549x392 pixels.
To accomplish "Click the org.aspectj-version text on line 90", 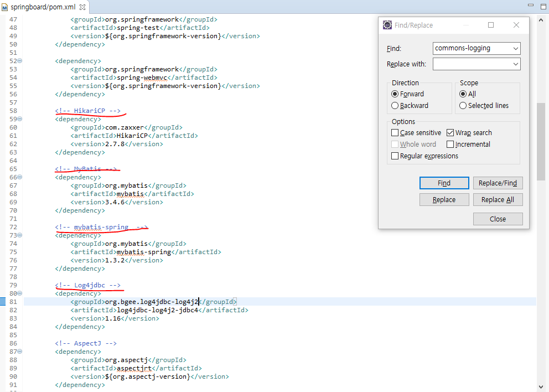I will click(x=147, y=376).
